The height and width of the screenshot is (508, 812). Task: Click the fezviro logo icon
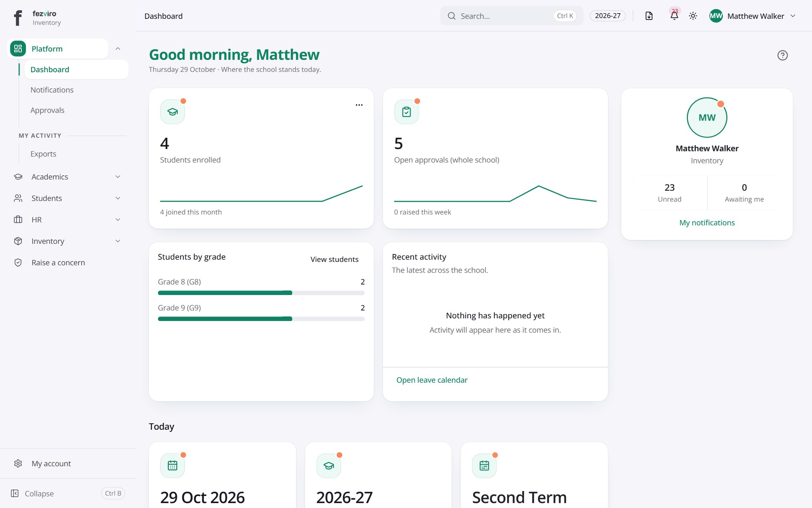[x=18, y=18]
